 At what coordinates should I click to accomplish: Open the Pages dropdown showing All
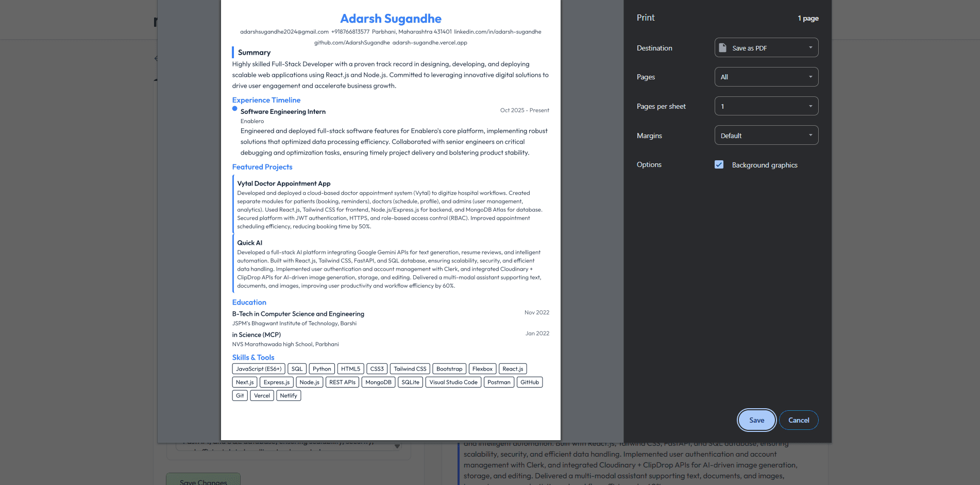click(x=766, y=77)
